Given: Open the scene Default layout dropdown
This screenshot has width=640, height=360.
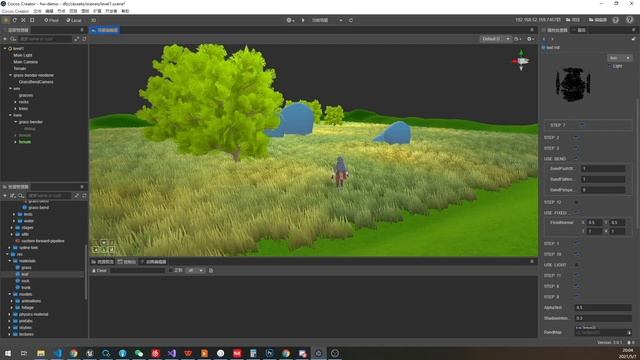Looking at the screenshot, I should click(496, 39).
